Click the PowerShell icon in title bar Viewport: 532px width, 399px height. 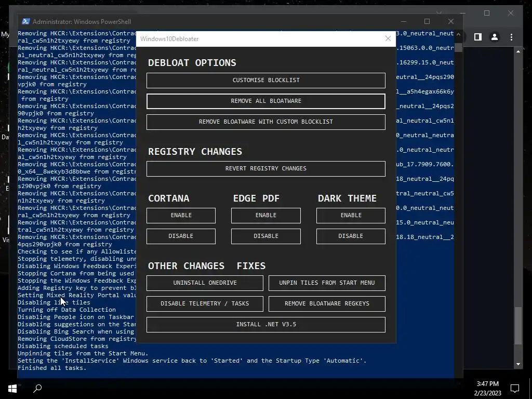(25, 21)
